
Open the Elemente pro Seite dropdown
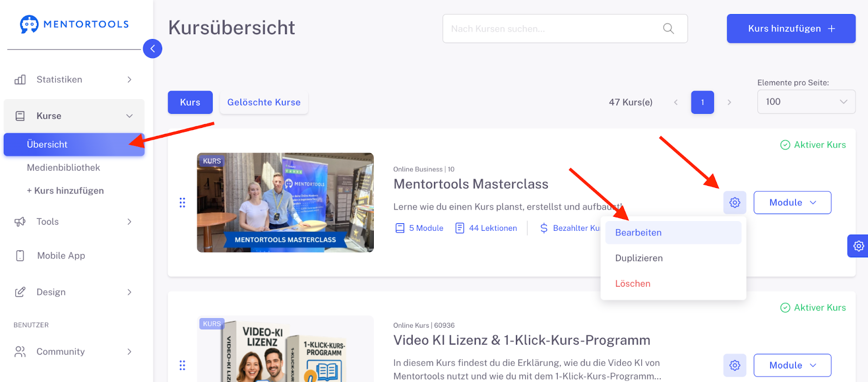coord(806,102)
